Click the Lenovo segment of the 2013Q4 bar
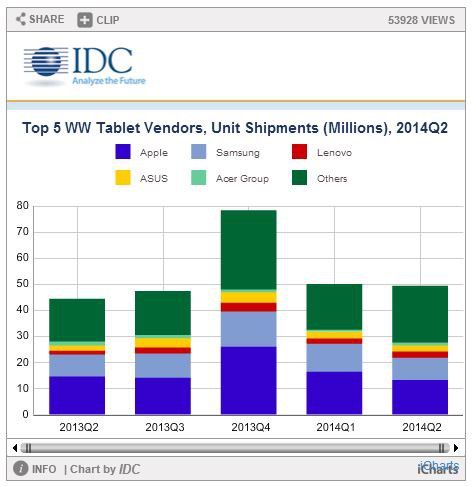The width and height of the screenshot is (475, 487). (249, 307)
